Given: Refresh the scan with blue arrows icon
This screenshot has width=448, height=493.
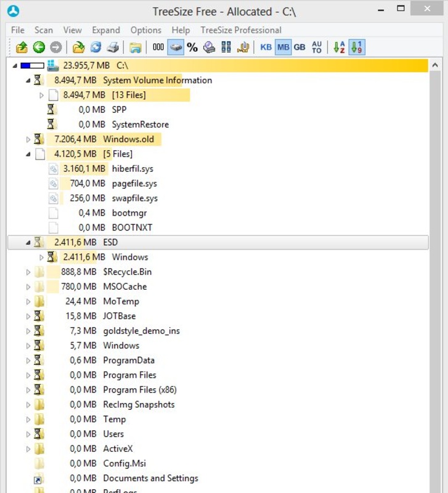Looking at the screenshot, I should [x=96, y=47].
